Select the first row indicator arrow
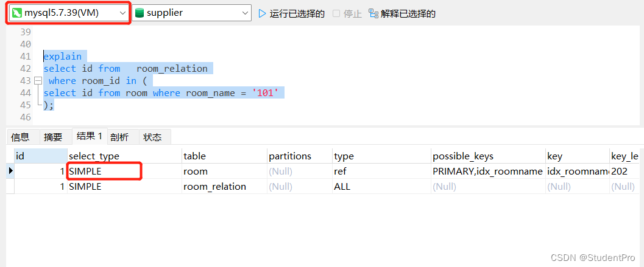 pos(10,172)
